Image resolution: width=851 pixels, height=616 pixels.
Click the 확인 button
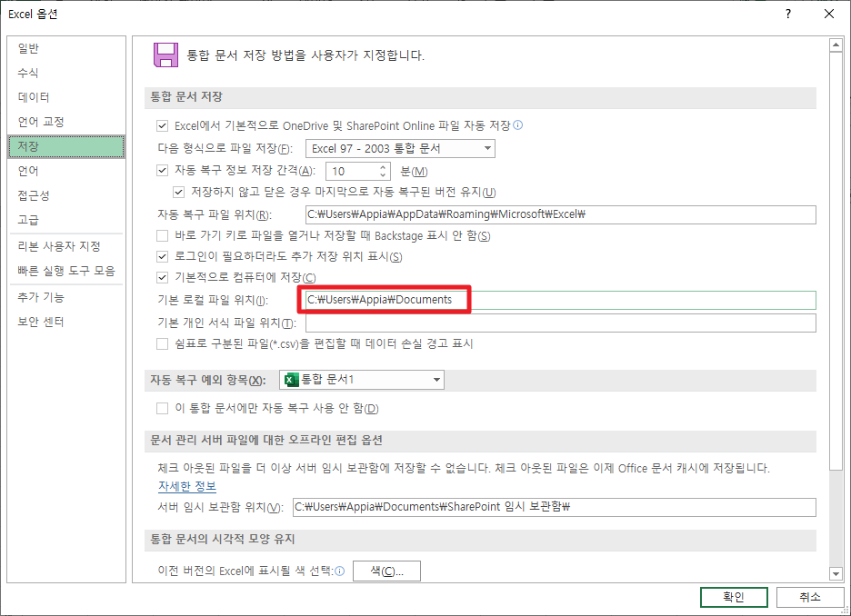coord(734,597)
